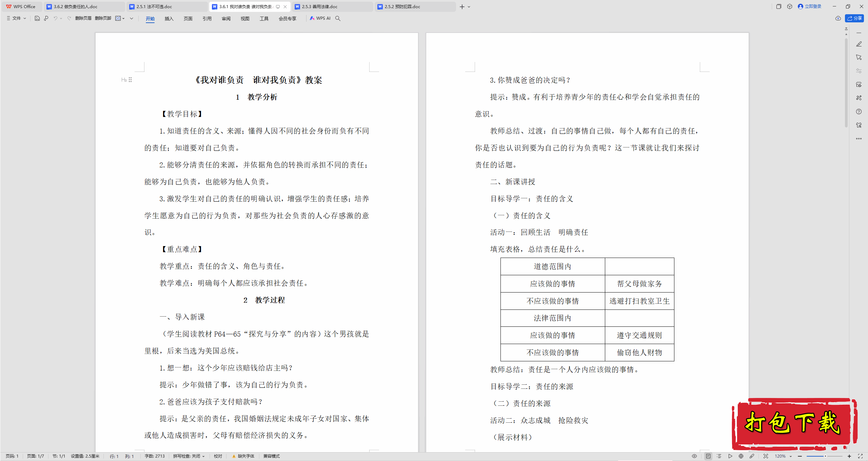
Task: Switch to 2.5.2 预防犯罪.doc tab
Action: pyautogui.click(x=415, y=6)
